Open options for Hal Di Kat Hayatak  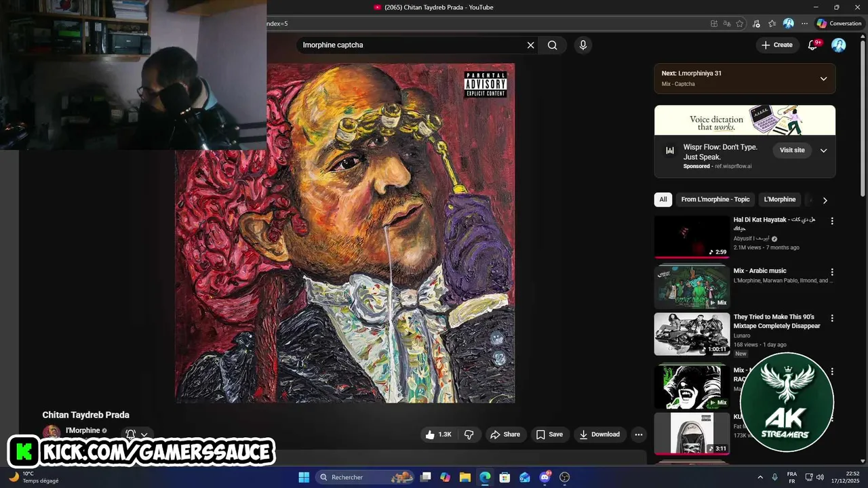click(832, 221)
